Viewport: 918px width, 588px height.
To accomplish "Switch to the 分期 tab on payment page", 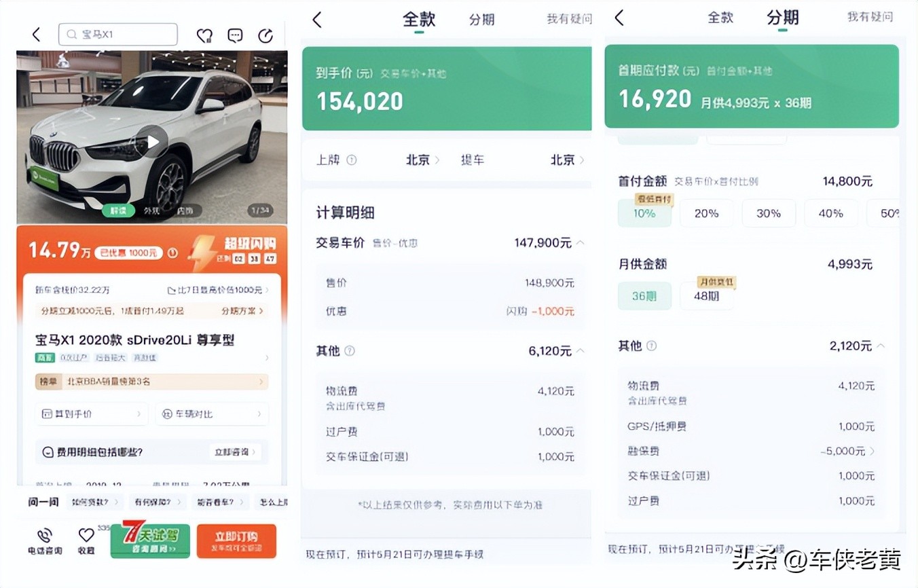I will pyautogui.click(x=481, y=20).
